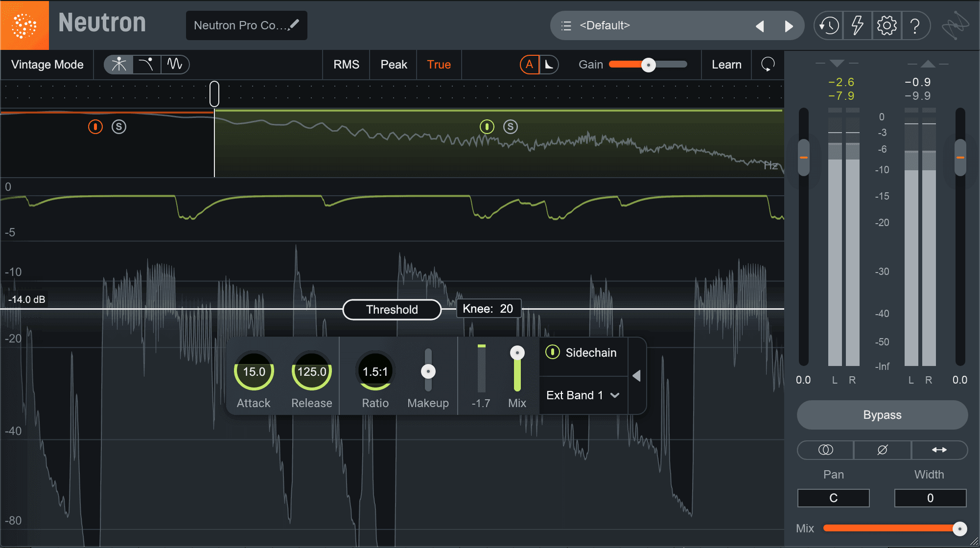Click the swap channels double-arrow icon
Screen dimensions: 980x548
coord(939,450)
